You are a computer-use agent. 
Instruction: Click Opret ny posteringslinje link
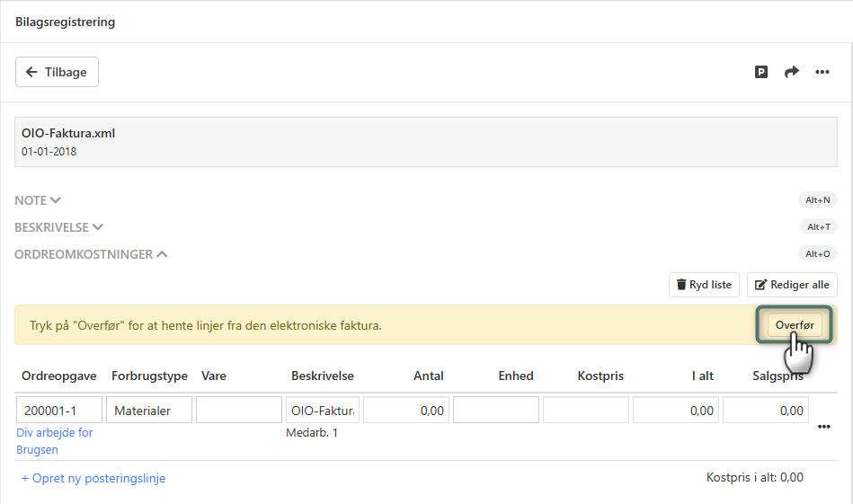93,478
